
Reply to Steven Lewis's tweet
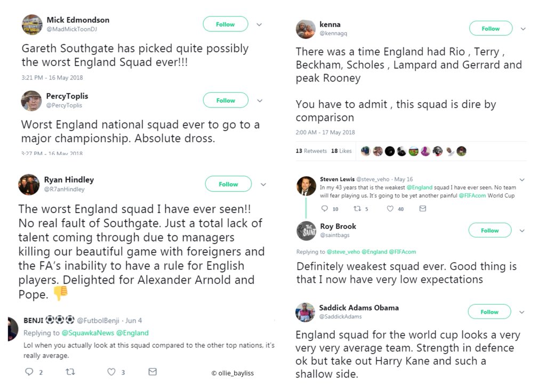[325, 209]
